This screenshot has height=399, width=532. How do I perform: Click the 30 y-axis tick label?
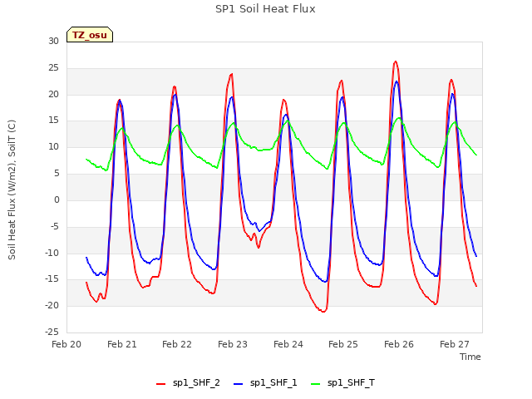click(x=53, y=41)
